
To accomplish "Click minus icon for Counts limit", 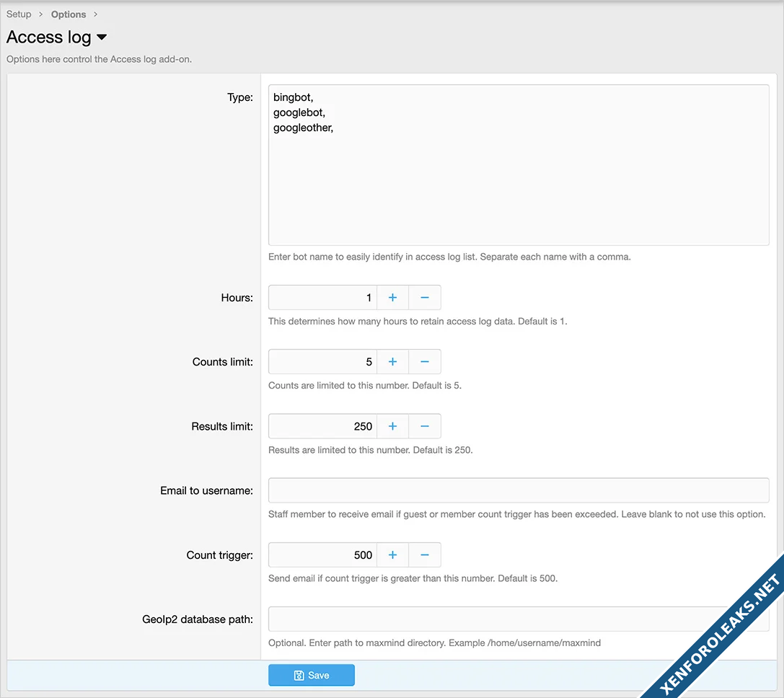I will tap(425, 362).
